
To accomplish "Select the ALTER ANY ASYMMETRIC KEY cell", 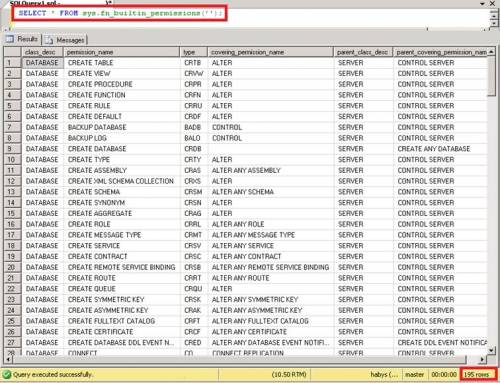I will click(x=270, y=310).
